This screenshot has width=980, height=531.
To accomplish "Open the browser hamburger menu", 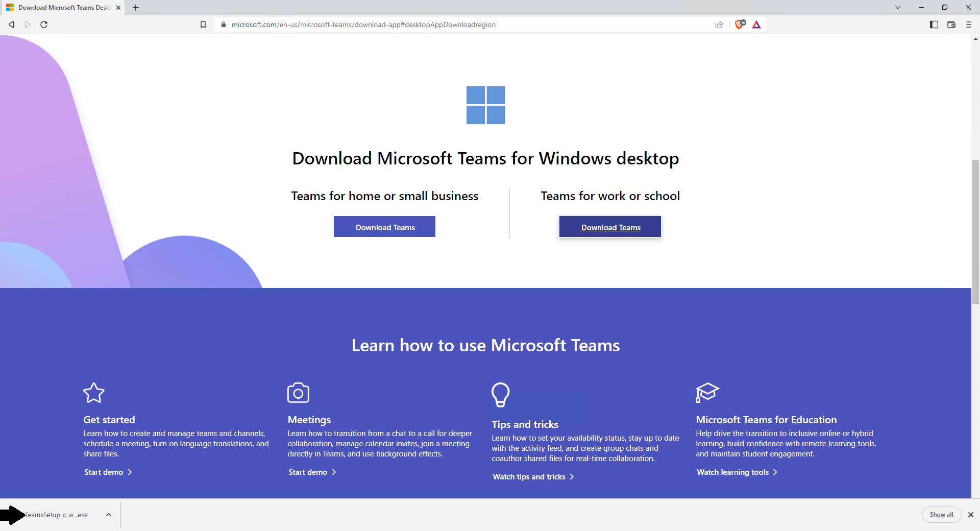I will tap(969, 25).
